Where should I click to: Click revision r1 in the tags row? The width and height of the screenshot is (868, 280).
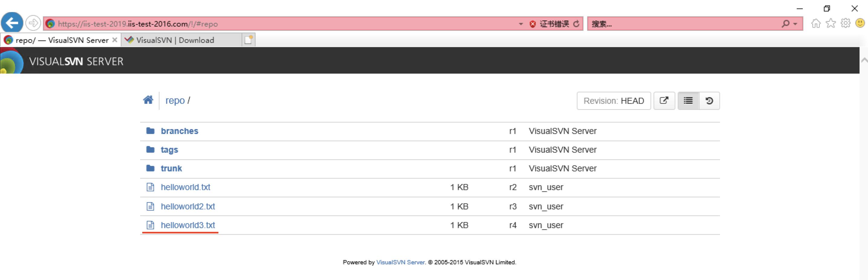[x=513, y=150]
